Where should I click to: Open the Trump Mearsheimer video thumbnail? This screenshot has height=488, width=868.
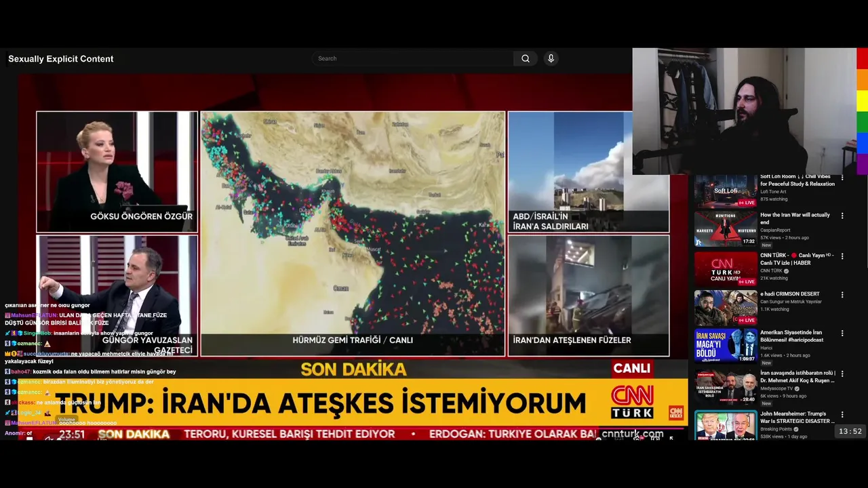tap(725, 425)
